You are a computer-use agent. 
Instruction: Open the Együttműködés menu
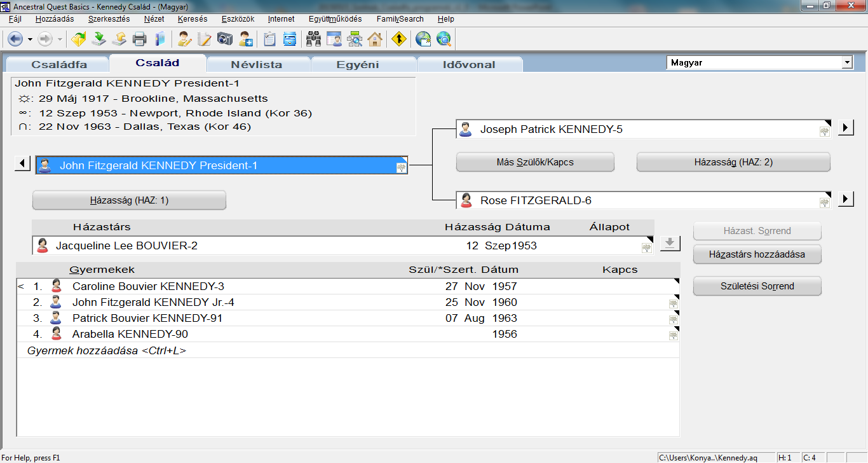(x=336, y=19)
